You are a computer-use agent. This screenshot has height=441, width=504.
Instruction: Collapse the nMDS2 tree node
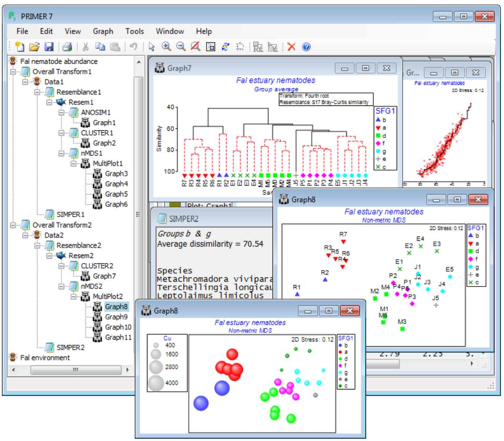[61, 286]
